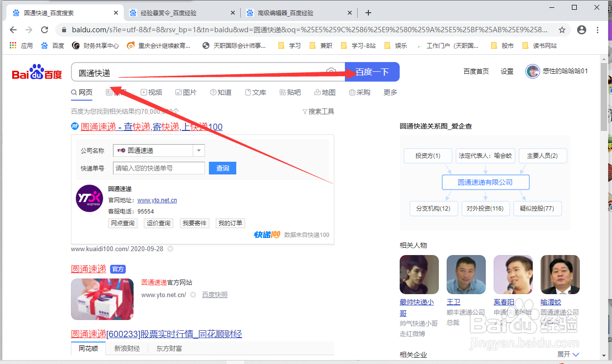
Task: Close the 高级编辑器_百度经验 tab
Action: (x=349, y=13)
